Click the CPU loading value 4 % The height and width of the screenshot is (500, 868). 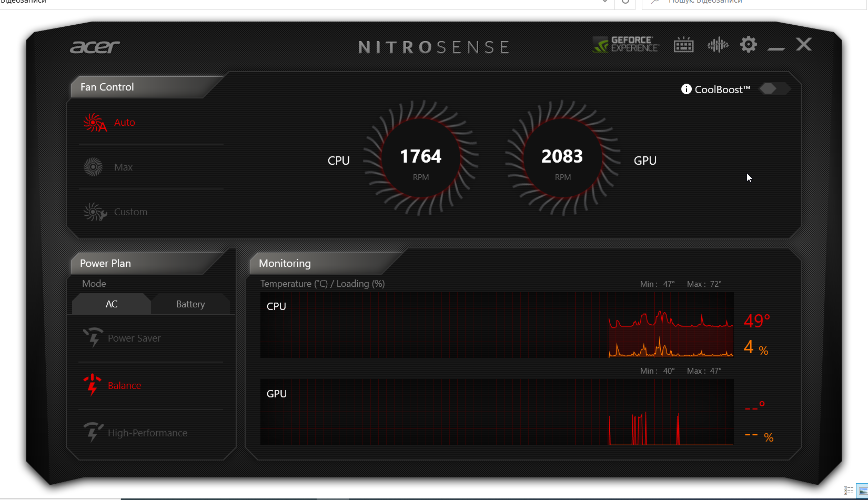pyautogui.click(x=756, y=347)
